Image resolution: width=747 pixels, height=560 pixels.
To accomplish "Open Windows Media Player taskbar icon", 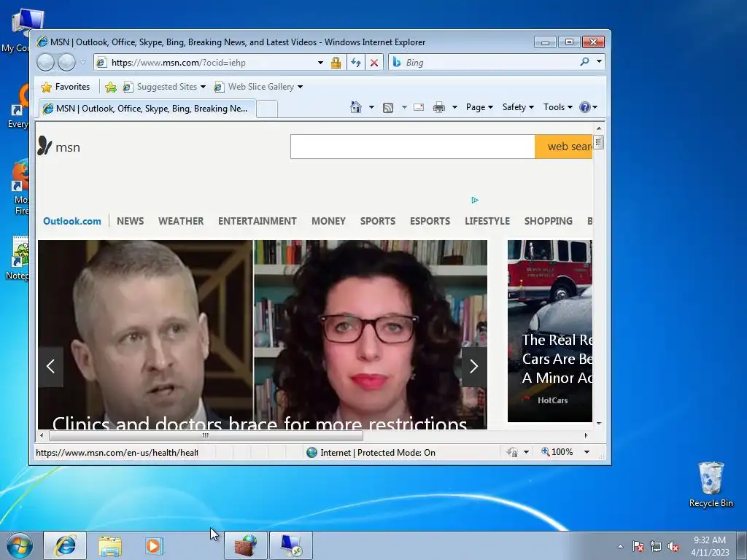I will [x=154, y=545].
